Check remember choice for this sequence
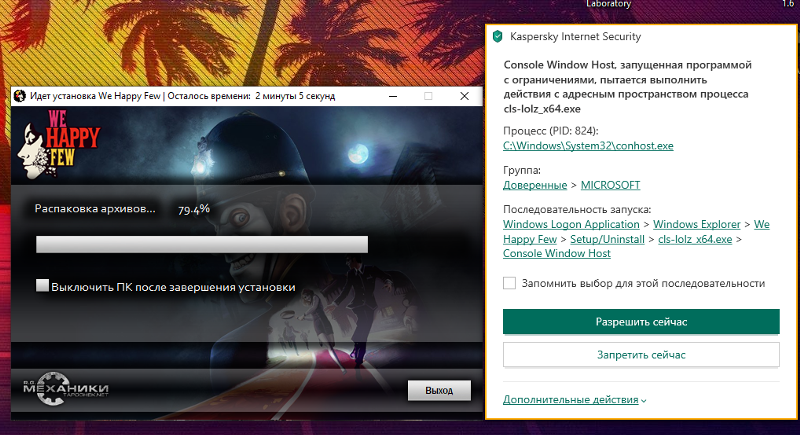The image size is (800, 435). (509, 283)
